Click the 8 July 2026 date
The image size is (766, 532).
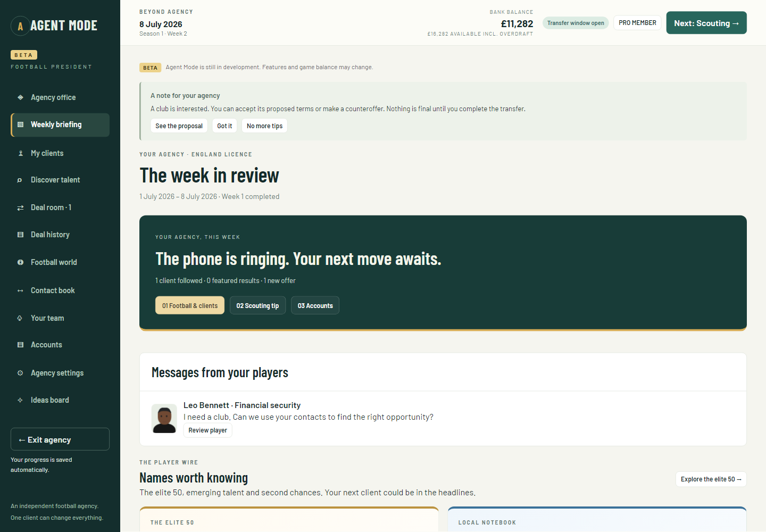pos(161,24)
